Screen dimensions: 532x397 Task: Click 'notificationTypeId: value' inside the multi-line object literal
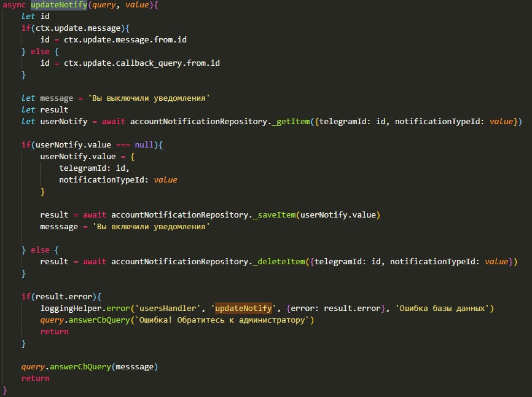pyautogui.click(x=118, y=180)
